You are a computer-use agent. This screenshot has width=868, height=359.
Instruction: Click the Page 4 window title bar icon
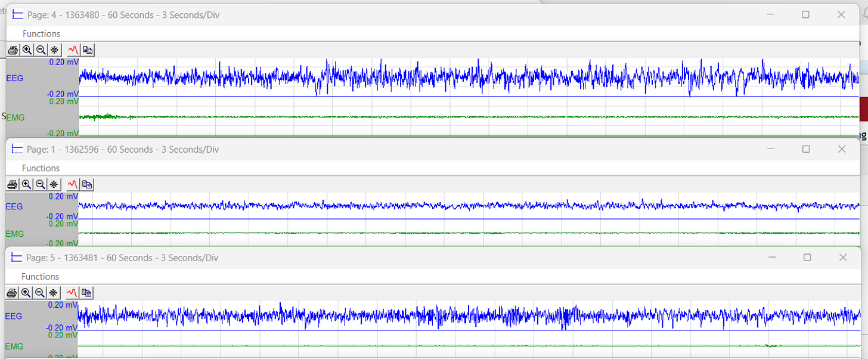click(x=18, y=15)
